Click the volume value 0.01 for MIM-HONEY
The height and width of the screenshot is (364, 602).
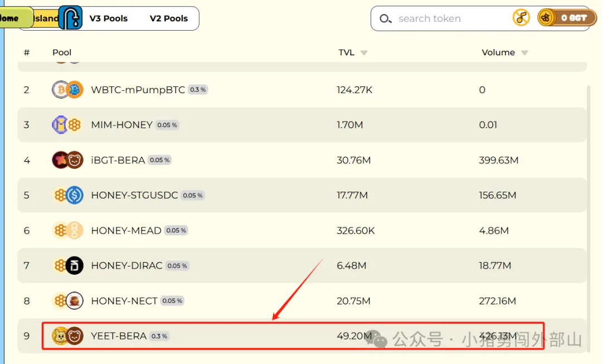[x=488, y=125]
